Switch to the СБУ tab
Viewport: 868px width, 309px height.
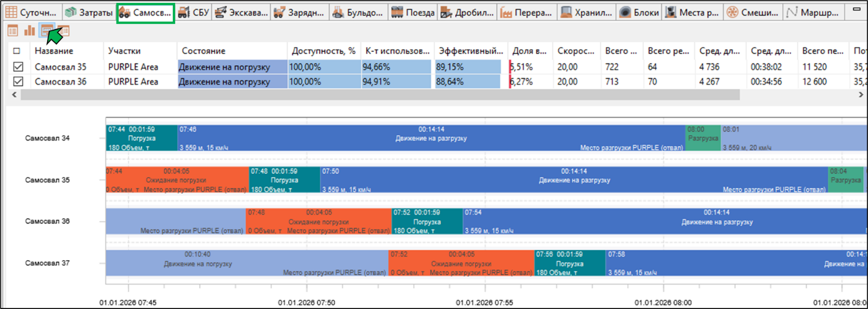point(193,13)
